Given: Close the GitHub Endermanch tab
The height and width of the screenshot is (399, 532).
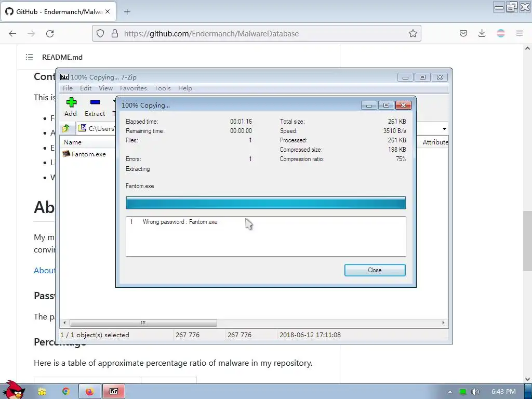Looking at the screenshot, I should (x=108, y=11).
